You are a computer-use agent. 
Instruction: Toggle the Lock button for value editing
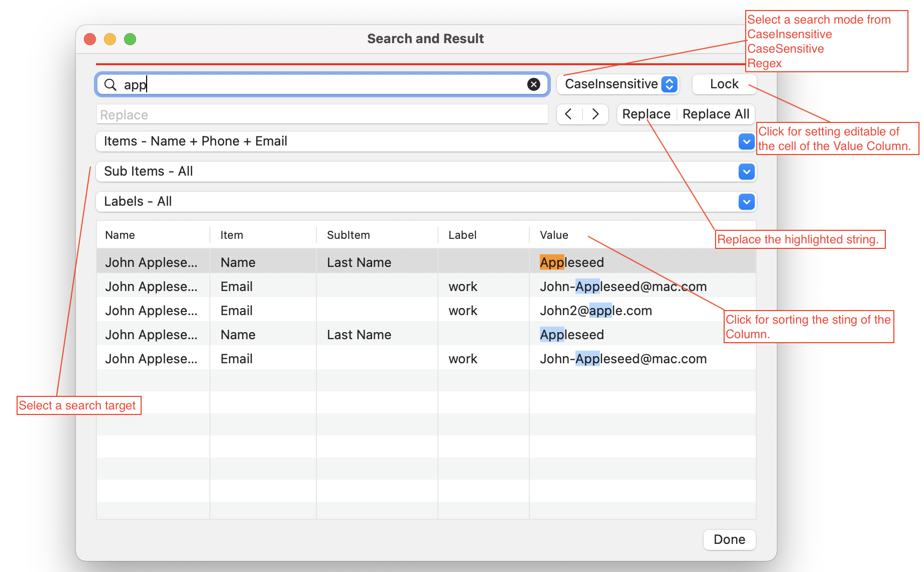click(x=724, y=84)
